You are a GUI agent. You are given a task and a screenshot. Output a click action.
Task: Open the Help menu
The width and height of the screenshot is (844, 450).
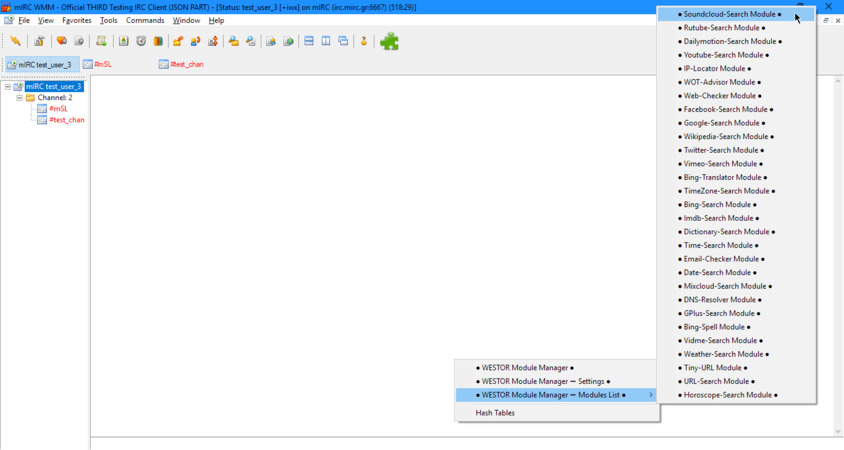click(x=216, y=20)
